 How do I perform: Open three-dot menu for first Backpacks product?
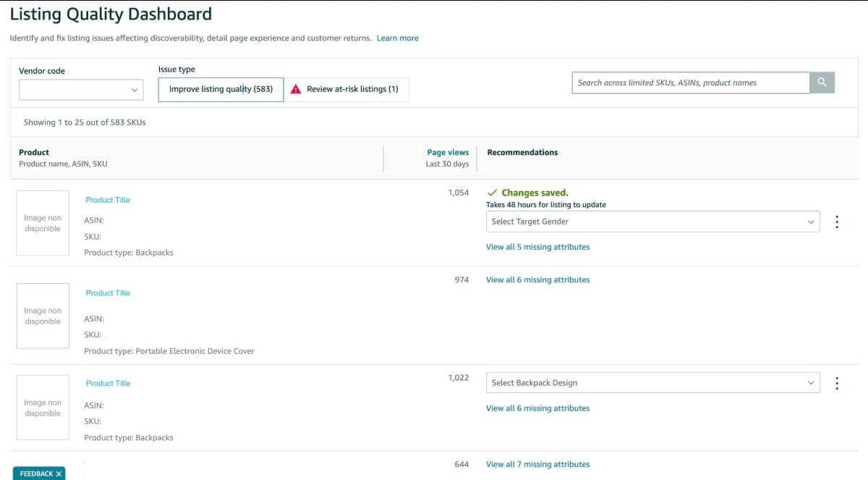pos(837,222)
